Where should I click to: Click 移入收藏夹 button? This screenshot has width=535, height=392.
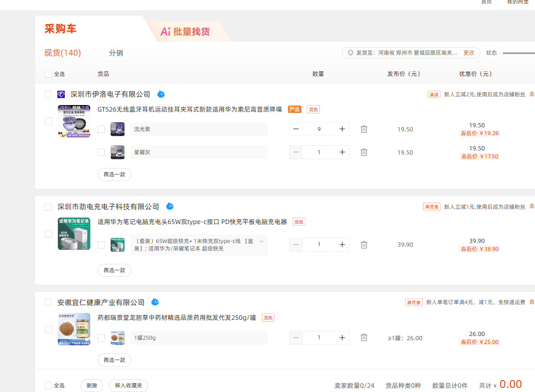coord(128,386)
